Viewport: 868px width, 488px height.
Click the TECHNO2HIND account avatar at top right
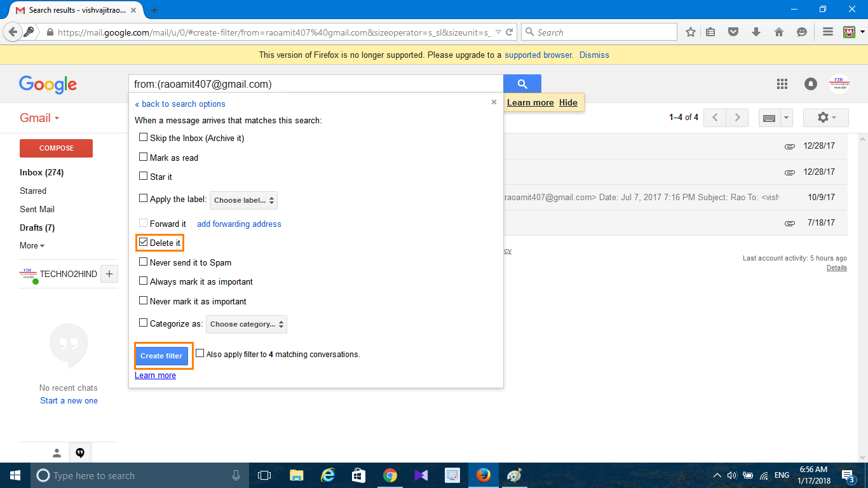point(839,84)
